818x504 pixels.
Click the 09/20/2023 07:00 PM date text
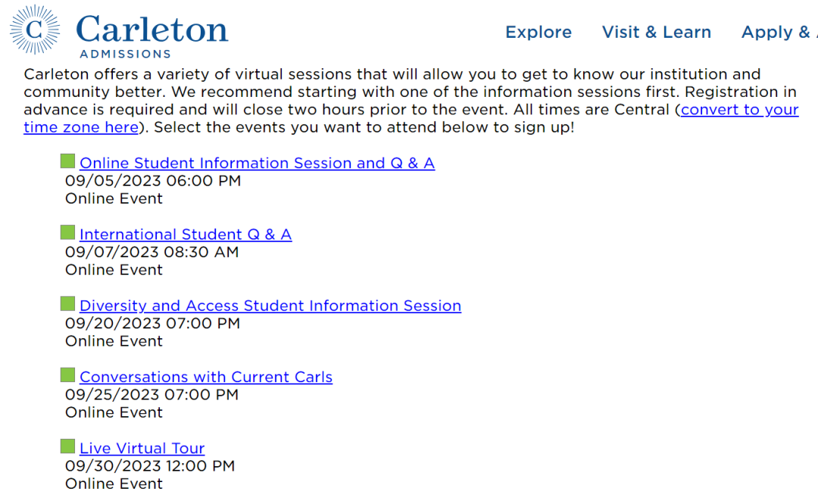(152, 324)
